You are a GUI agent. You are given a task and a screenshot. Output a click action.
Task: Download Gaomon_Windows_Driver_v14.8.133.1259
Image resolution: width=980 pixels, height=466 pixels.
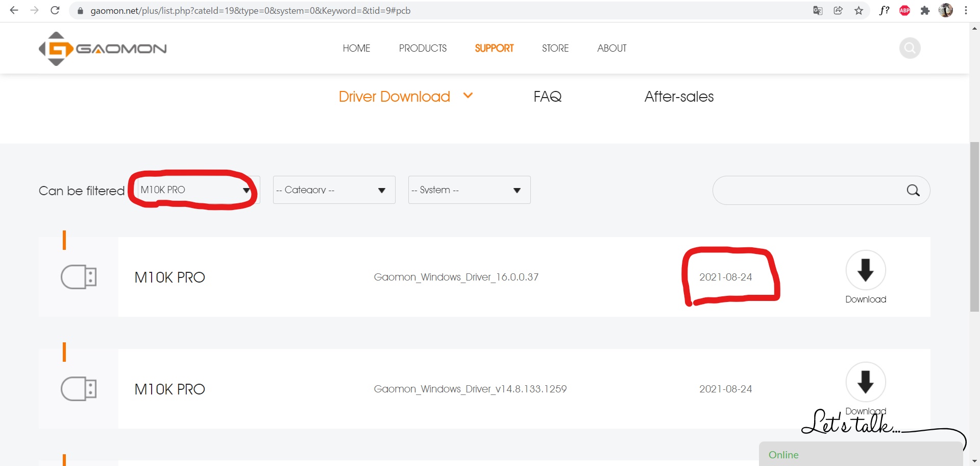coord(866,389)
